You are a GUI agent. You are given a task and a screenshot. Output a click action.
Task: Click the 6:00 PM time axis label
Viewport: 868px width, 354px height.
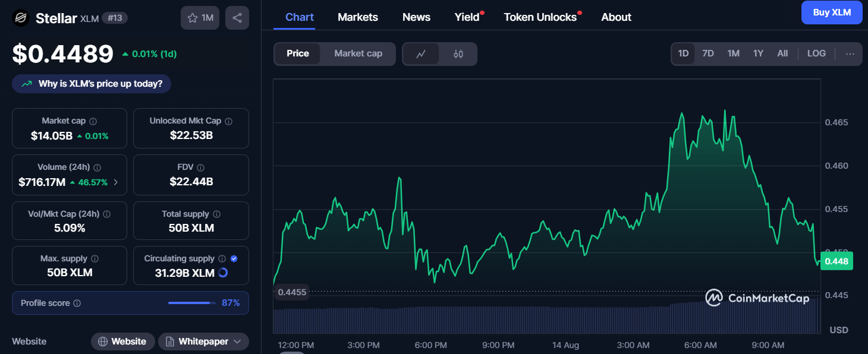point(431,345)
